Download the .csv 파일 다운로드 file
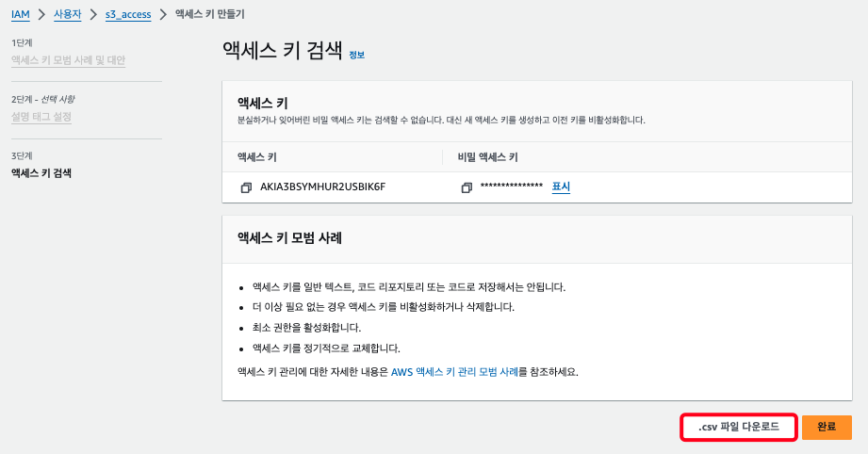The image size is (868, 454). tap(739, 427)
